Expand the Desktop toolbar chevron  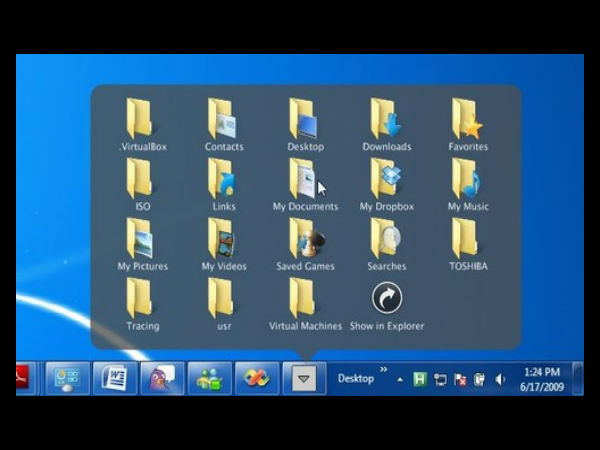pos(383,369)
